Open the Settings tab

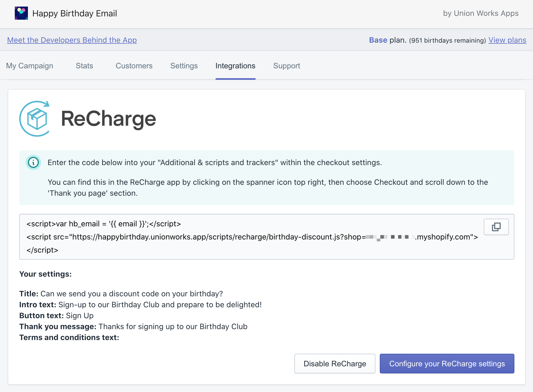pyautogui.click(x=184, y=66)
